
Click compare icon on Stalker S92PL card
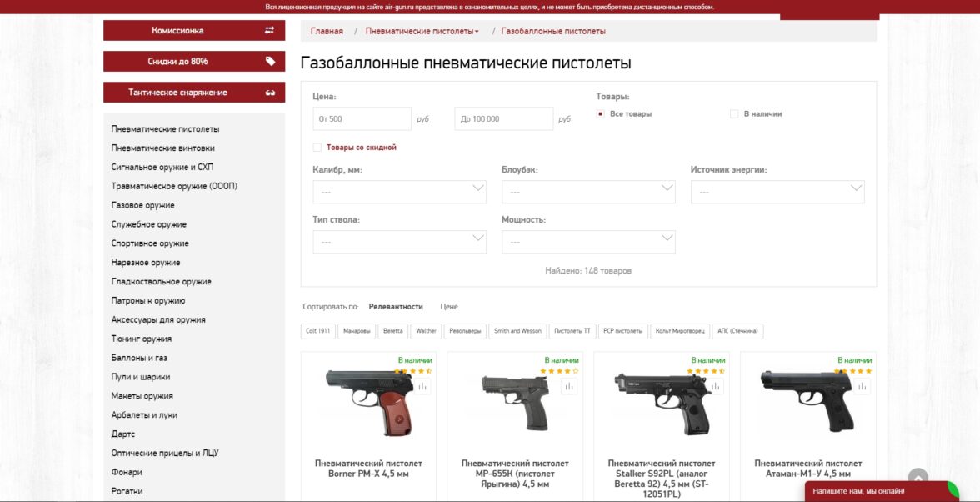click(x=716, y=386)
